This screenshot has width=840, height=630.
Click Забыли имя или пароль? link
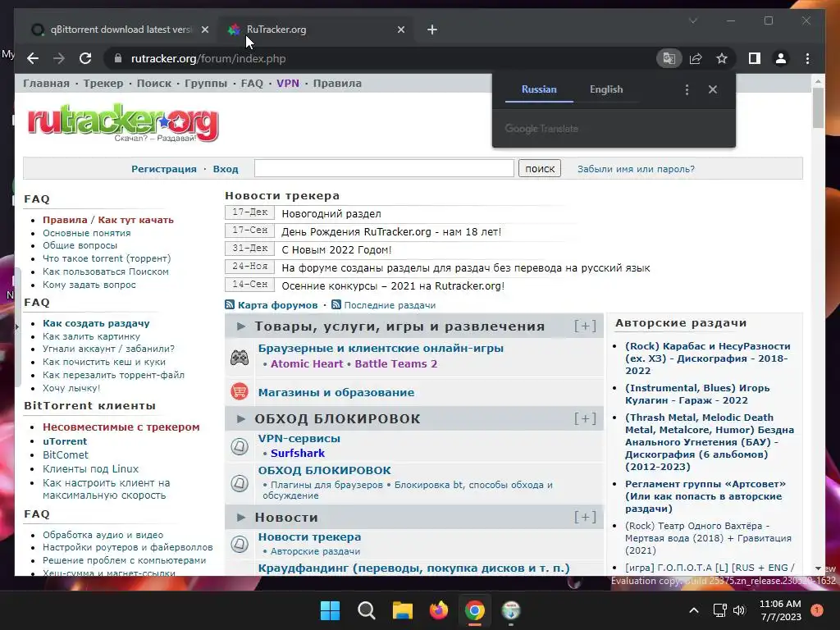(x=636, y=169)
